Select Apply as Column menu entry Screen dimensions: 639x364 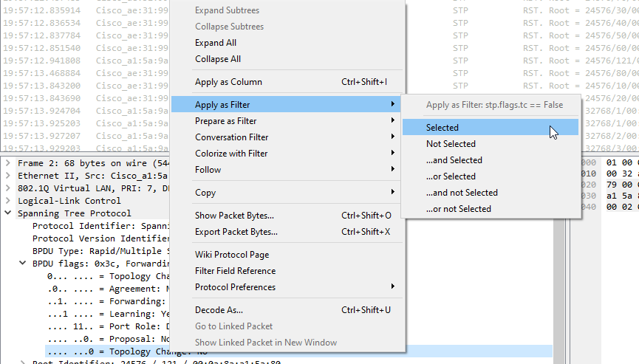[x=228, y=82]
